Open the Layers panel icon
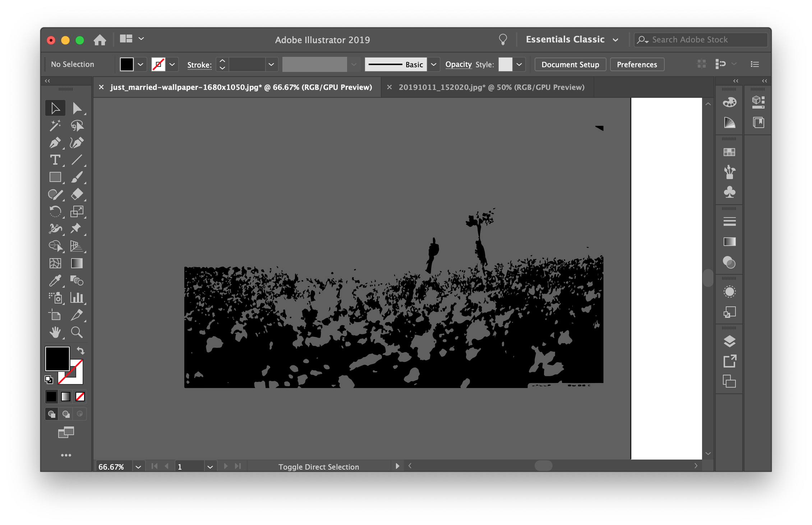Screen dimensions: 812x525 (x=729, y=341)
